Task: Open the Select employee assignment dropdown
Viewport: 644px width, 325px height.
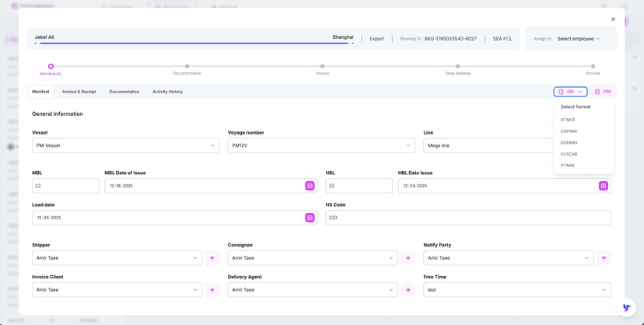Action: (x=579, y=39)
